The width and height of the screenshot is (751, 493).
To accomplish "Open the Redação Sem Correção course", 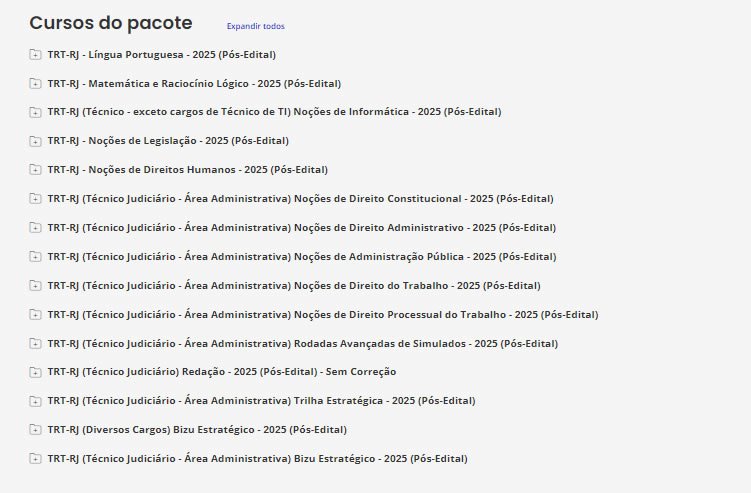I will [x=221, y=372].
